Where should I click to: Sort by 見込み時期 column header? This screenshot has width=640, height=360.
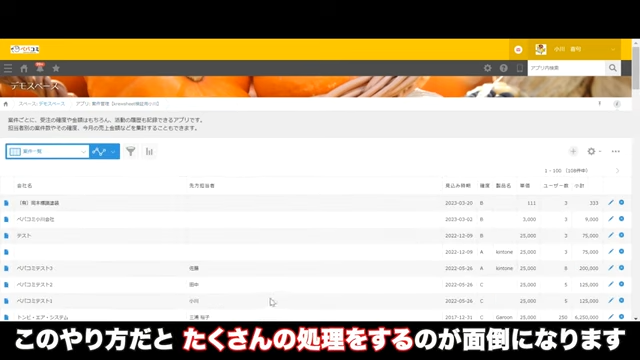pyautogui.click(x=458, y=186)
